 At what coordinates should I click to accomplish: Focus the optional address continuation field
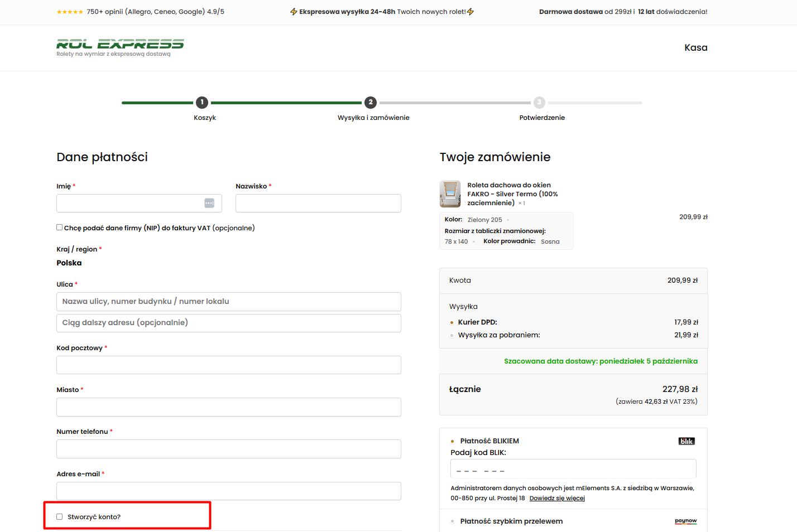pos(229,323)
